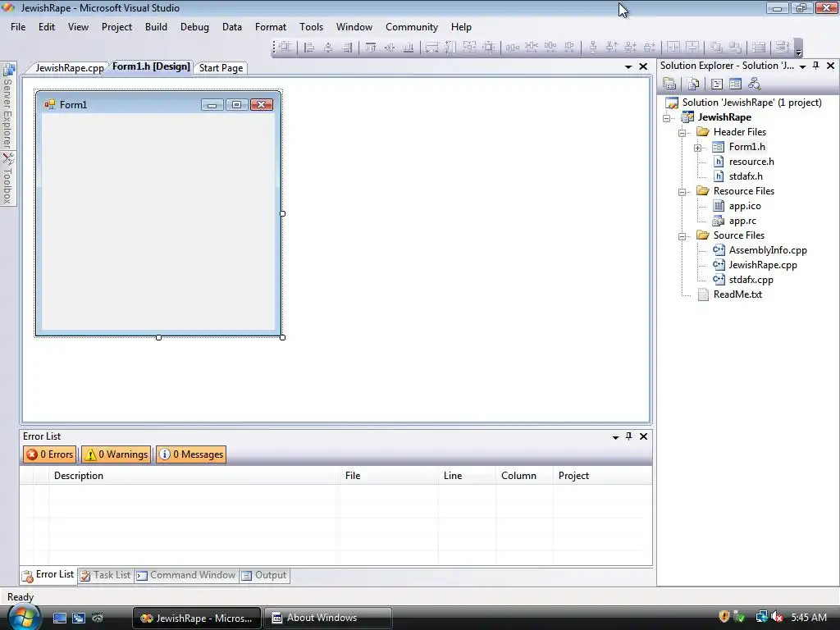The height and width of the screenshot is (630, 840).
Task: Click the Make Same Width icon
Action: (431, 47)
